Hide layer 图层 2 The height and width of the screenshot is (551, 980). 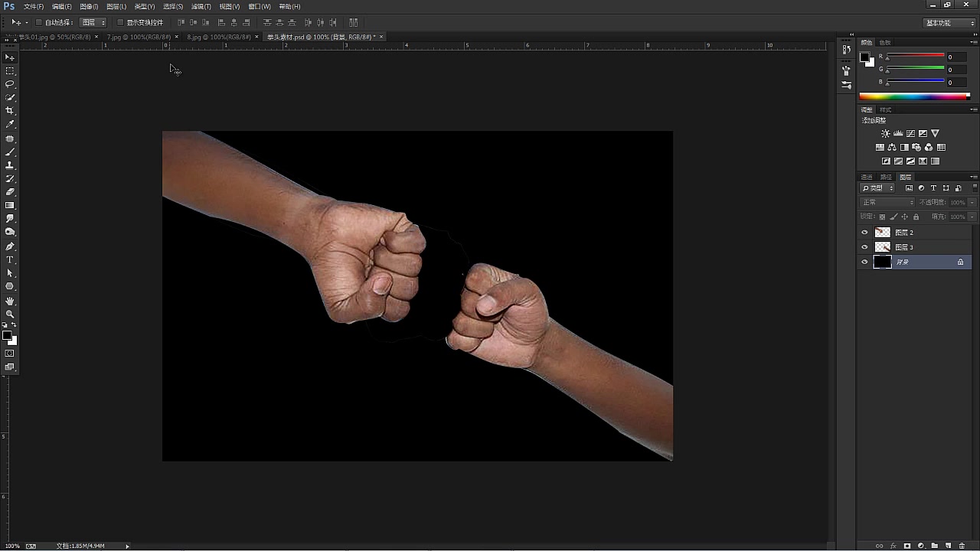(x=865, y=233)
